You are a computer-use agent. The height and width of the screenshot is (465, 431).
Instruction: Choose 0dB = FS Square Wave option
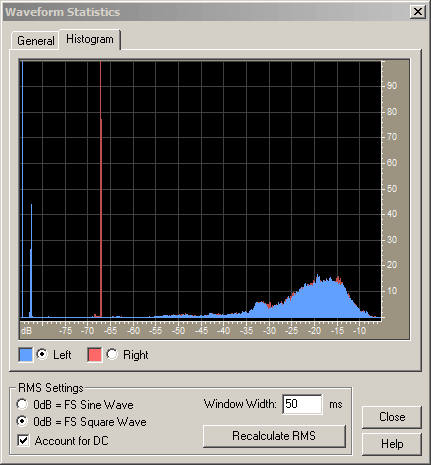point(22,421)
